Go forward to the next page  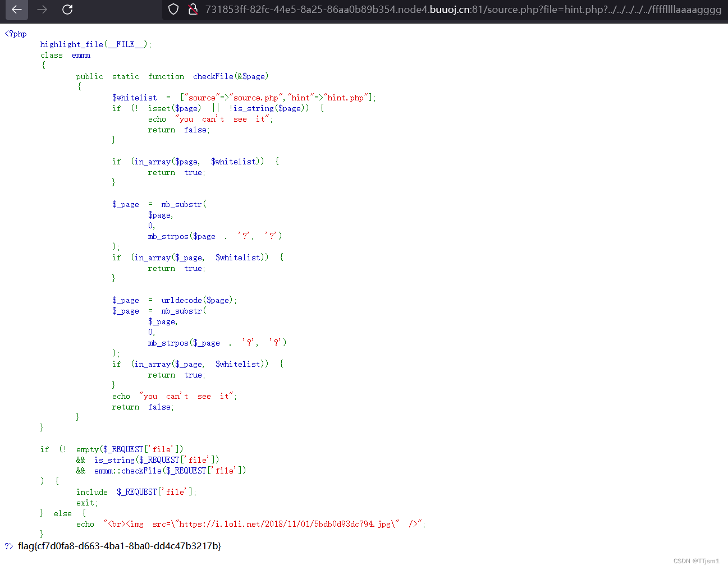[42, 10]
